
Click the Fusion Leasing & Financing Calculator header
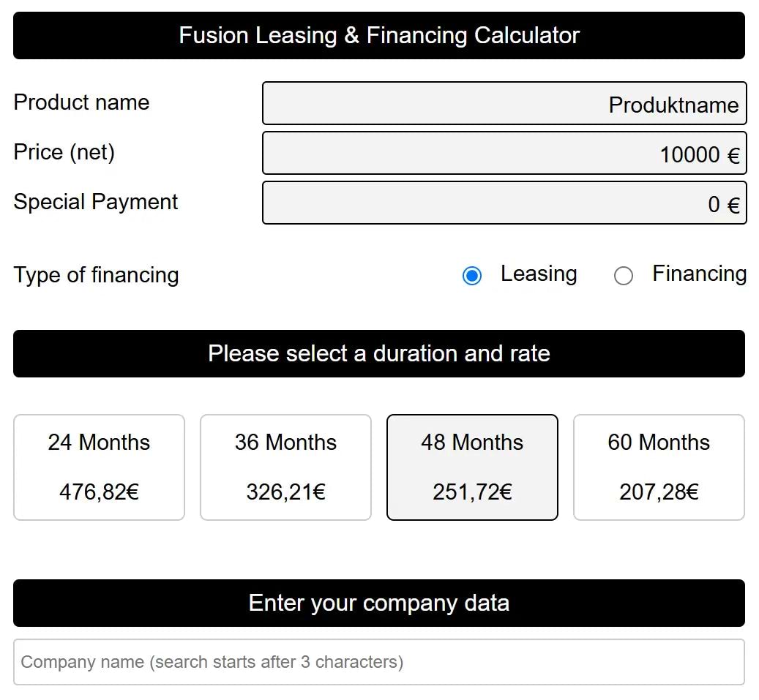tap(379, 35)
